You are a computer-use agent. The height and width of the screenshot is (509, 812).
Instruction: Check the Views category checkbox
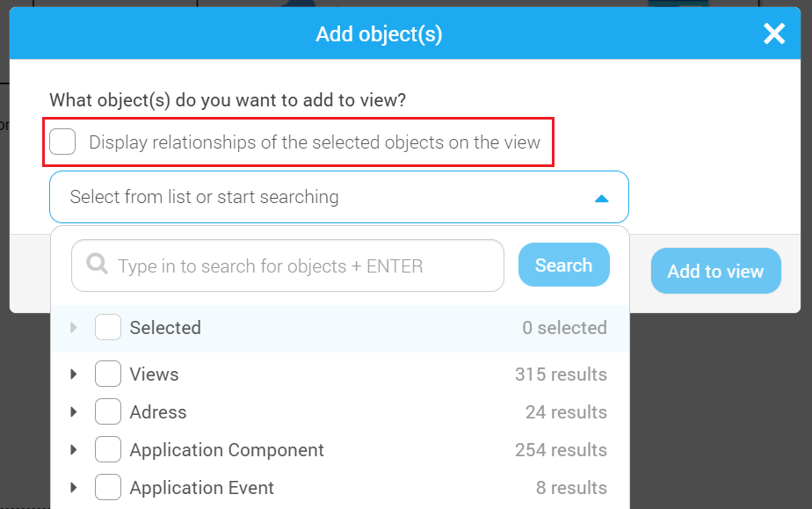(x=108, y=374)
